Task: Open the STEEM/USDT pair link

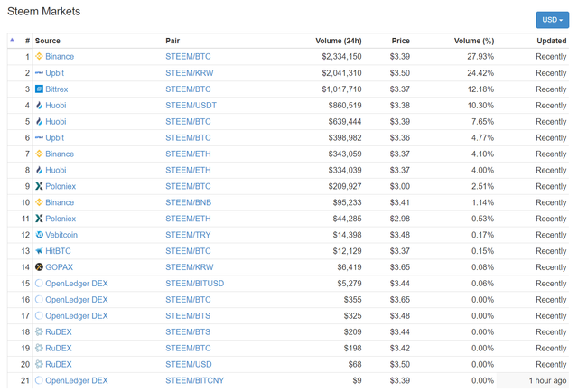Action: 191,105
